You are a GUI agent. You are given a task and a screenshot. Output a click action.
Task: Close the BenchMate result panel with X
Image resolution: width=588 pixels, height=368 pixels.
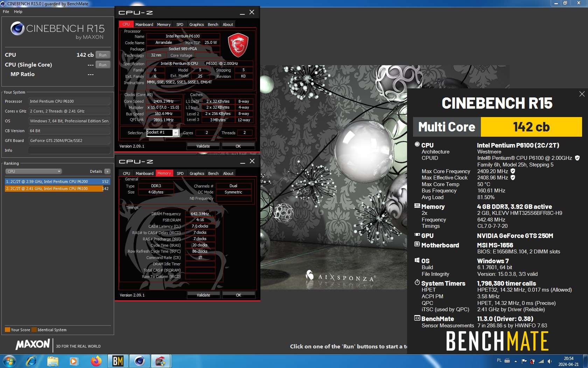[x=582, y=94]
